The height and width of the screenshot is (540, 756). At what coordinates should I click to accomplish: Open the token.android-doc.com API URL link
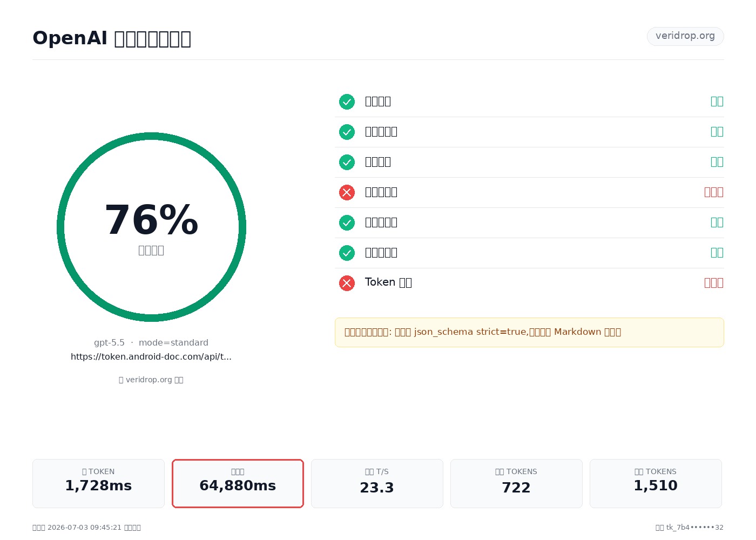click(x=151, y=357)
